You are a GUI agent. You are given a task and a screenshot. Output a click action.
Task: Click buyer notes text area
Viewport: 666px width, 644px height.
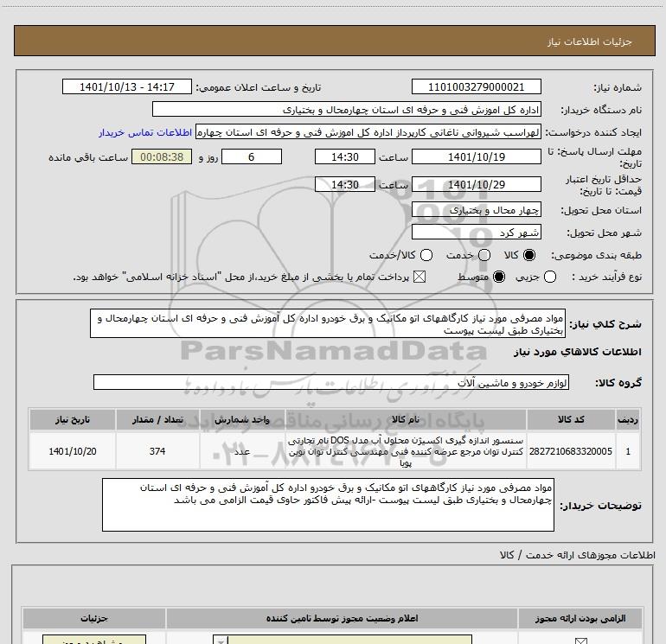tap(328, 504)
